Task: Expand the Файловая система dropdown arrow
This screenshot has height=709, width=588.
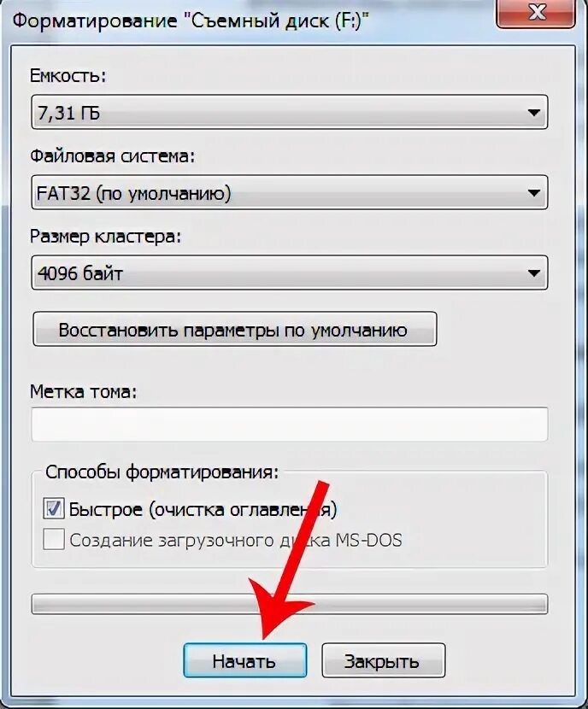Action: pyautogui.click(x=533, y=192)
